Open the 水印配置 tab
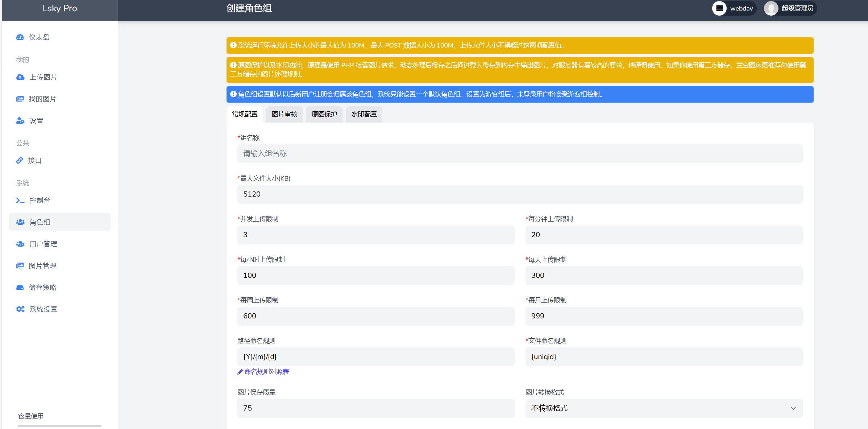The height and width of the screenshot is (429, 868). pyautogui.click(x=364, y=114)
